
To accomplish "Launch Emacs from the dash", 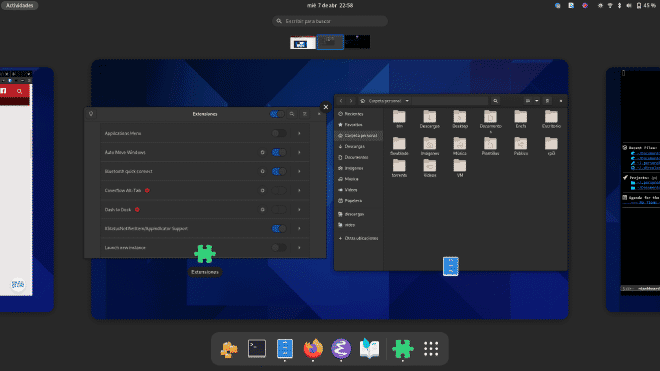I will pos(341,349).
